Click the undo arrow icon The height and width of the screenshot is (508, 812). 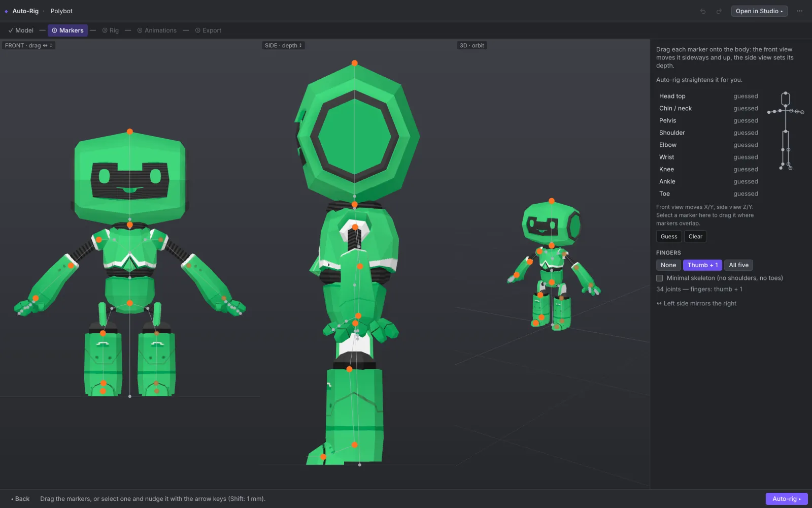(x=703, y=11)
